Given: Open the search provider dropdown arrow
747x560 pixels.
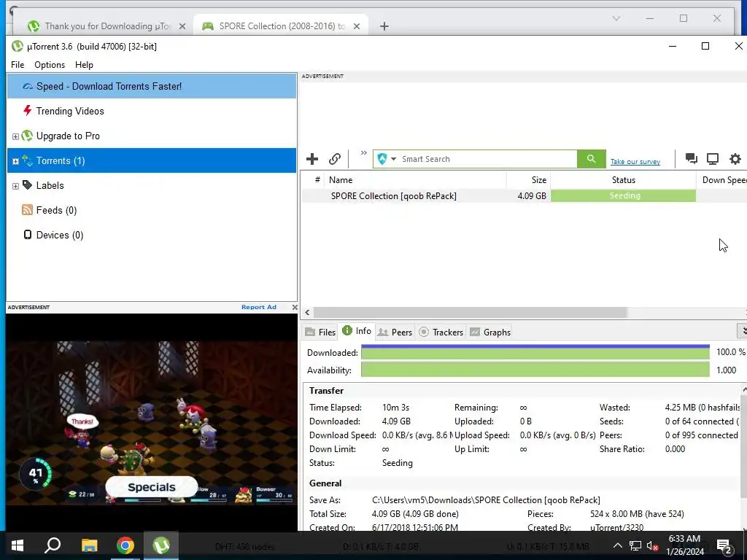Looking at the screenshot, I should pos(393,159).
